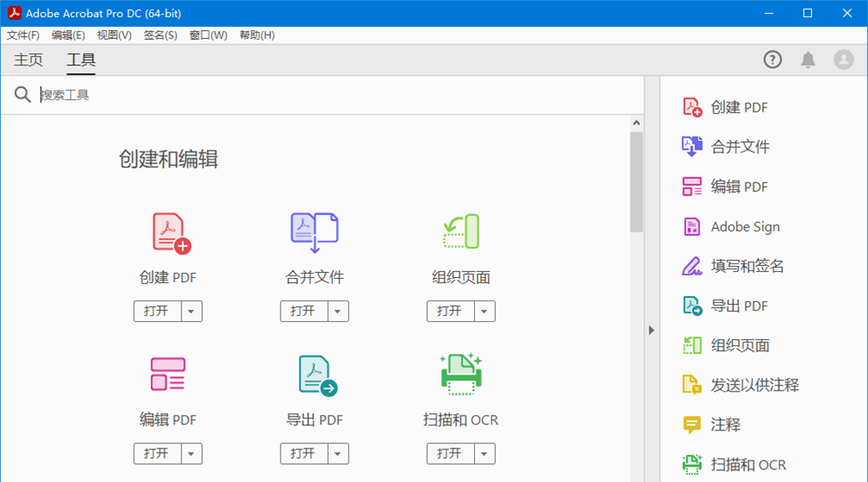The height and width of the screenshot is (482, 868).
Task: Open Adobe Sign icon in right sidebar
Action: (692, 226)
